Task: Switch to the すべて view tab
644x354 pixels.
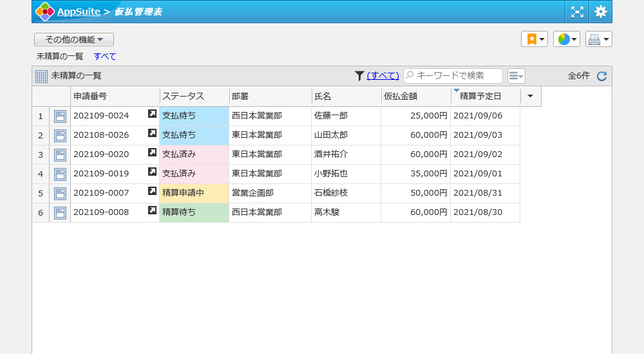Action: click(x=105, y=57)
